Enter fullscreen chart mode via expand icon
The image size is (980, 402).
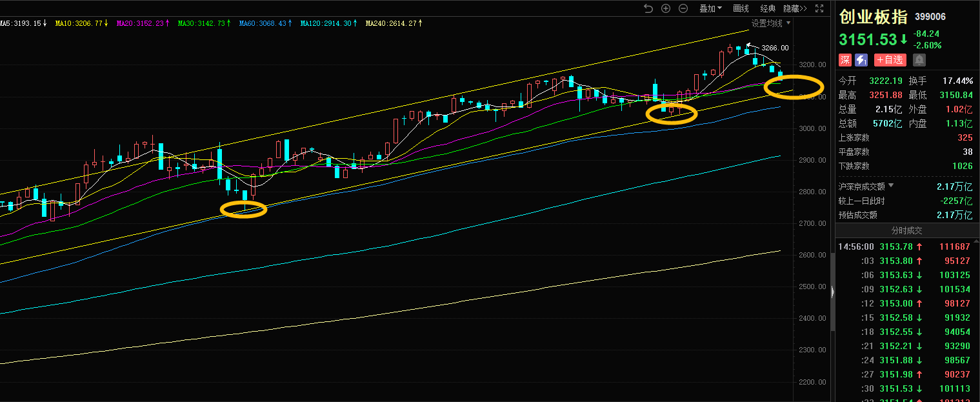point(819,8)
